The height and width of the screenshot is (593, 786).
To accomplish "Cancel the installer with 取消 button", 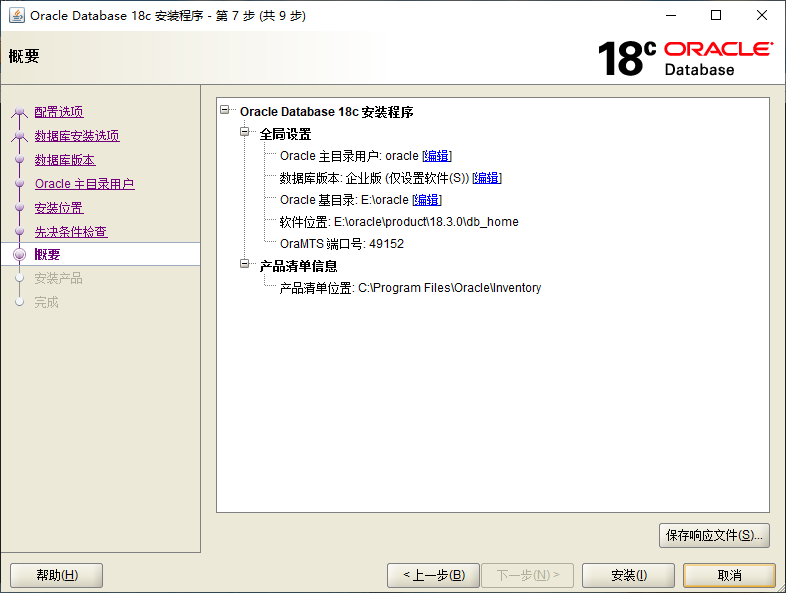I will [729, 575].
